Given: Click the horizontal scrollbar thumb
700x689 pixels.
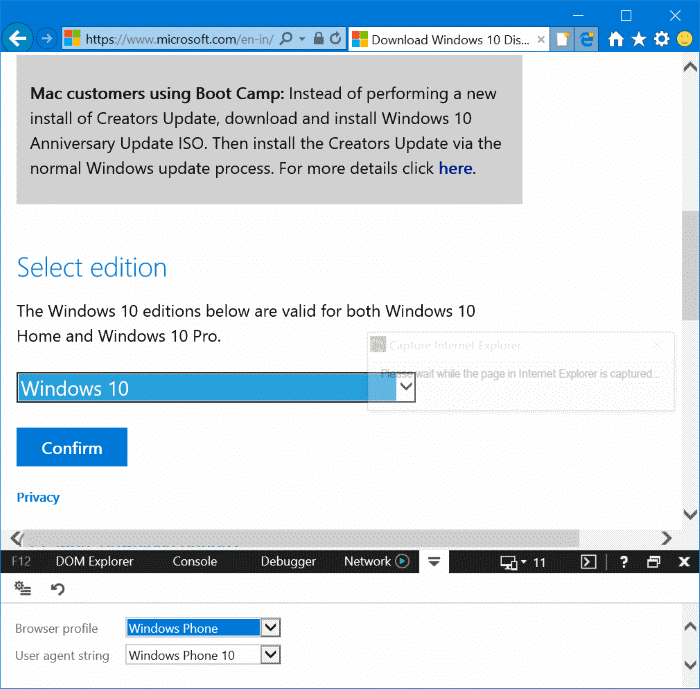Looking at the screenshot, I should [301, 538].
